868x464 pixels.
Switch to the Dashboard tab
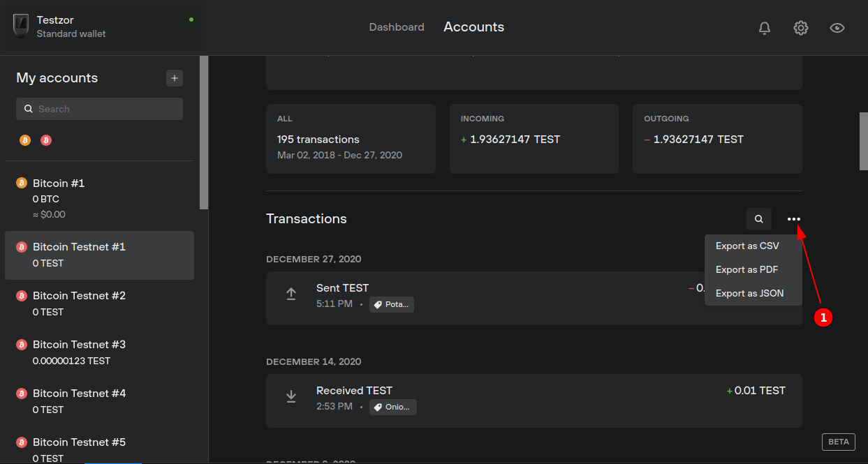[397, 27]
